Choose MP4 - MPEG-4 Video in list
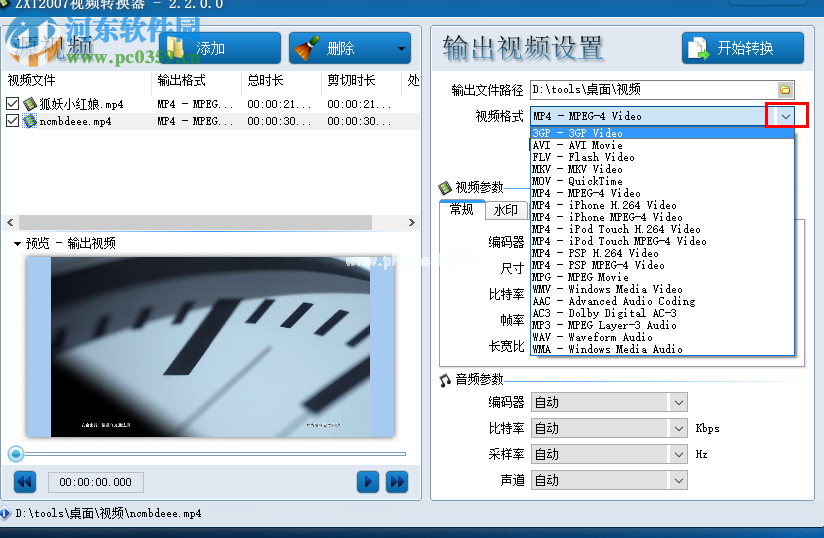Viewport: 824px width, 538px height. (662, 193)
